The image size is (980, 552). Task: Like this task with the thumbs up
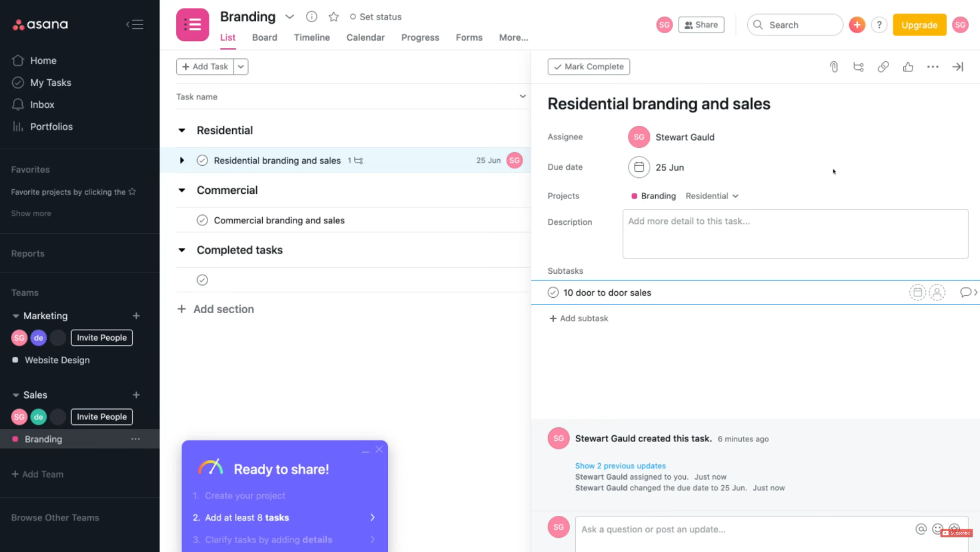point(908,66)
